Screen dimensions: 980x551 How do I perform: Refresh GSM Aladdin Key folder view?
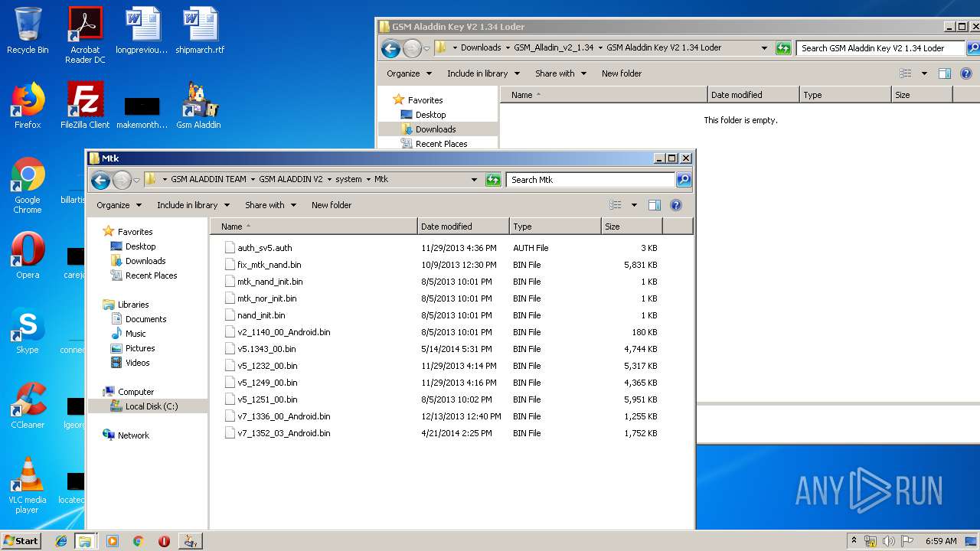click(x=783, y=48)
